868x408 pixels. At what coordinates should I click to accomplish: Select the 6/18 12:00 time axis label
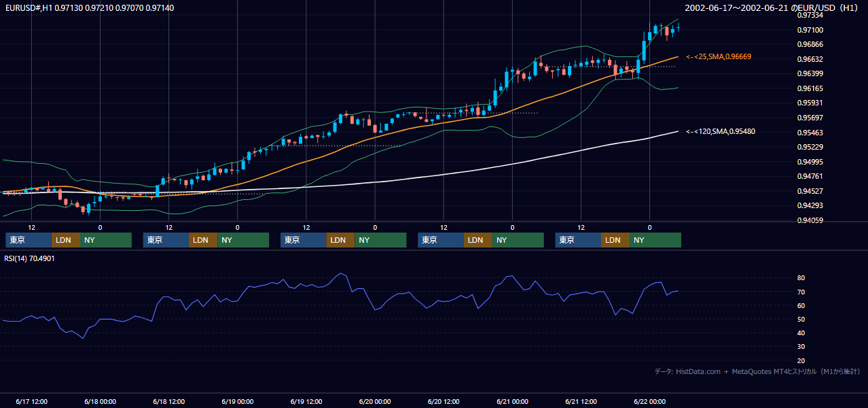point(168,401)
